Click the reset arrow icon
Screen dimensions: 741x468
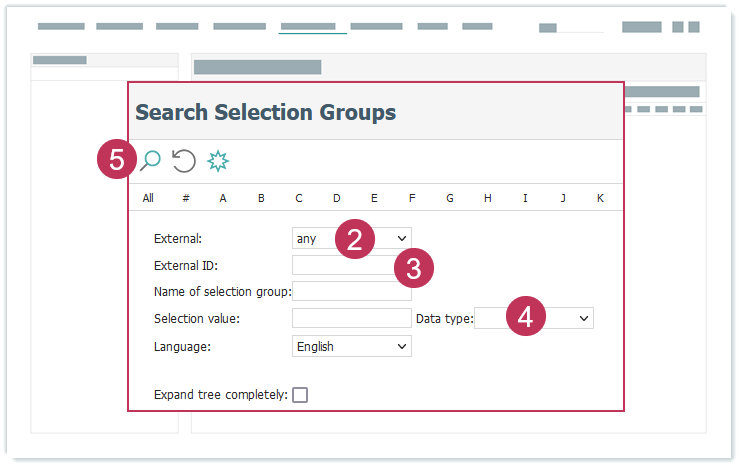(x=184, y=160)
